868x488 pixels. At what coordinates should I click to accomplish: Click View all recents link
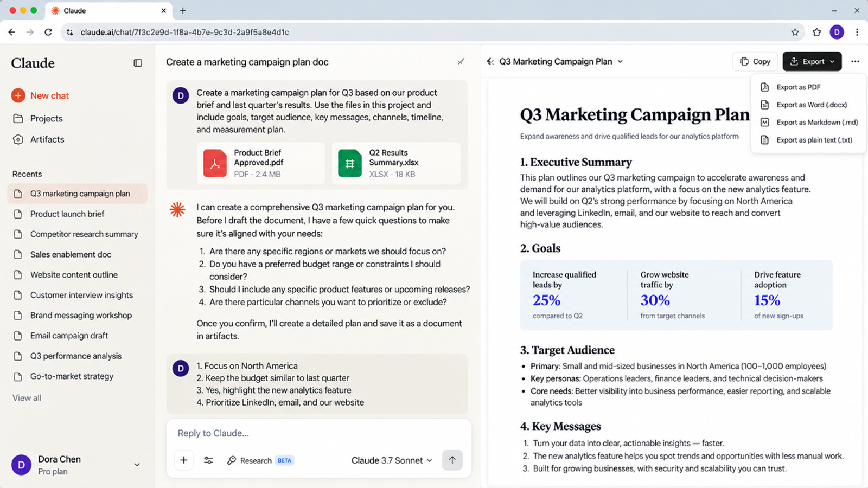(27, 398)
